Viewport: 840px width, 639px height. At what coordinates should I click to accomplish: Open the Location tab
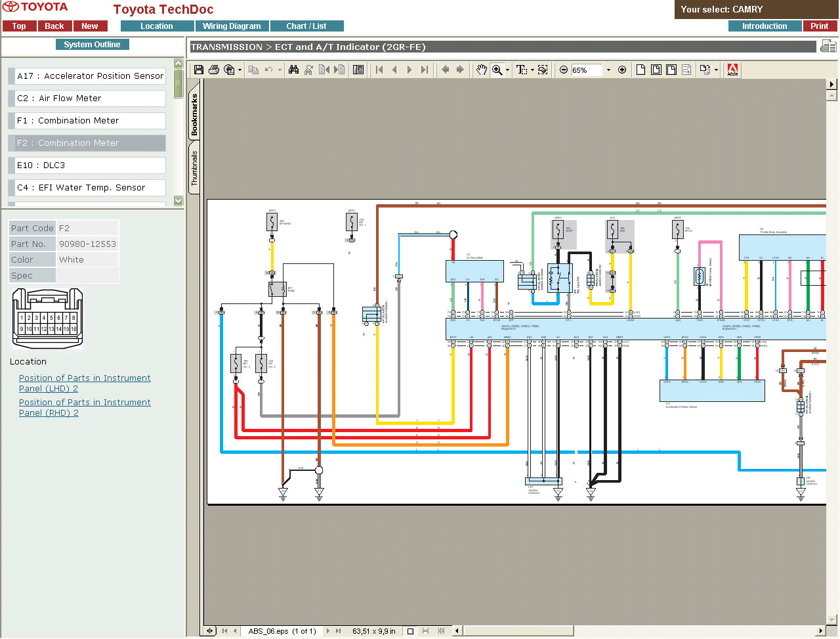[x=157, y=26]
